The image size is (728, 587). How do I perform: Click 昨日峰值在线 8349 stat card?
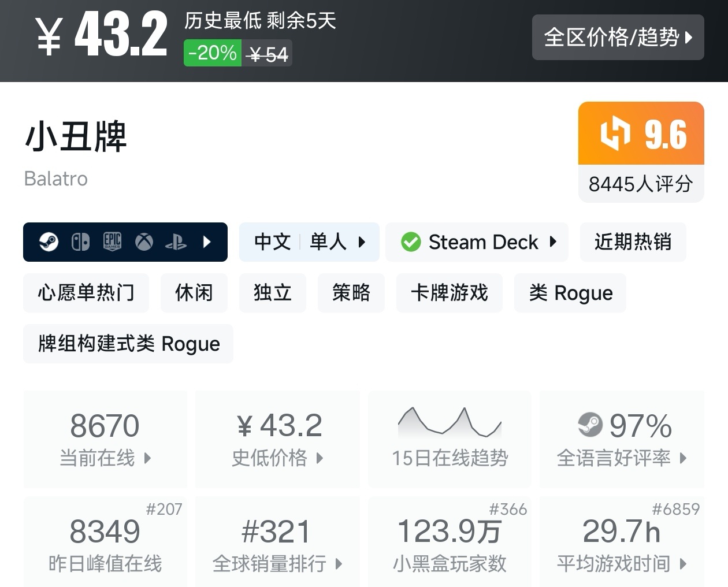pos(105,542)
